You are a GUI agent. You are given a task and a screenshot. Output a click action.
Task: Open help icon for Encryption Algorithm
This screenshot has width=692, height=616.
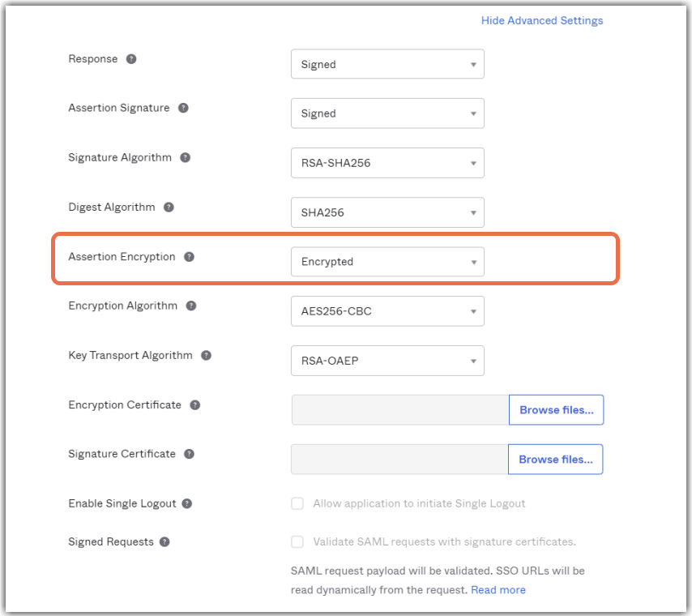(190, 306)
